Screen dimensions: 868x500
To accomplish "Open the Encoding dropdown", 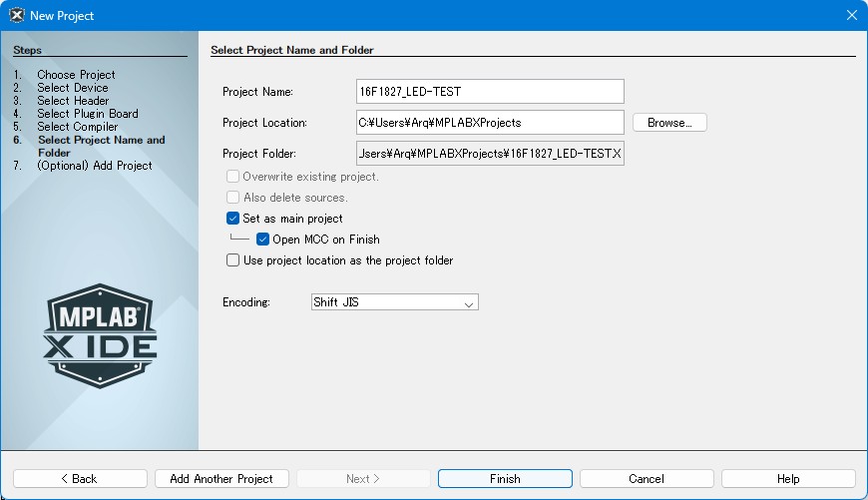I will [x=394, y=302].
